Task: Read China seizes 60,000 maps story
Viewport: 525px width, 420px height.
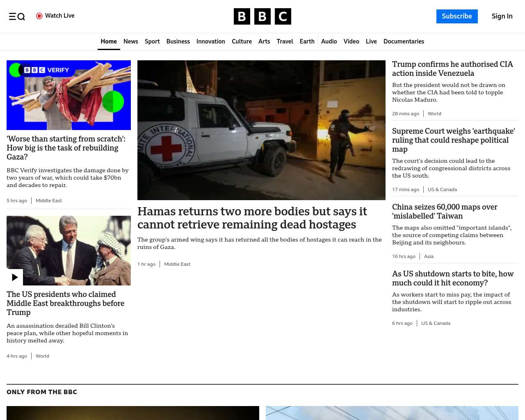Action: point(445,211)
